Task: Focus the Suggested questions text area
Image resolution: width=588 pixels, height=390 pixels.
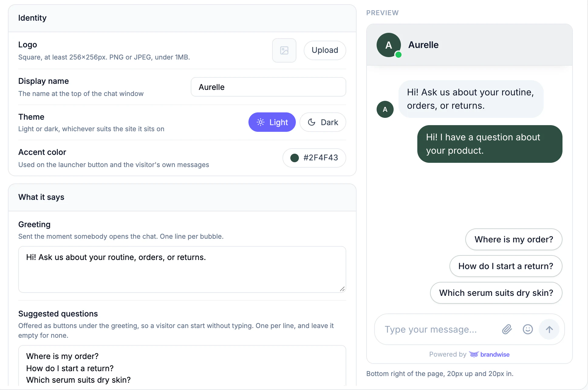Action: coord(182,366)
